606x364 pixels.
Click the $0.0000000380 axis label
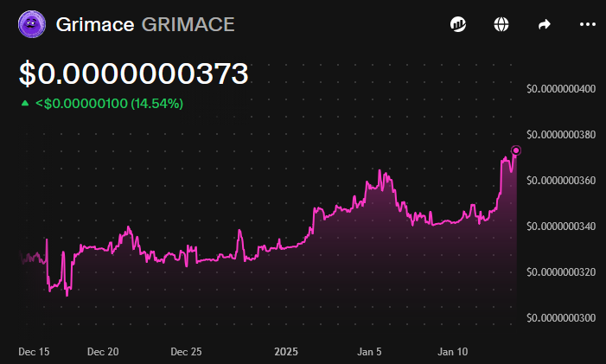[x=561, y=135]
